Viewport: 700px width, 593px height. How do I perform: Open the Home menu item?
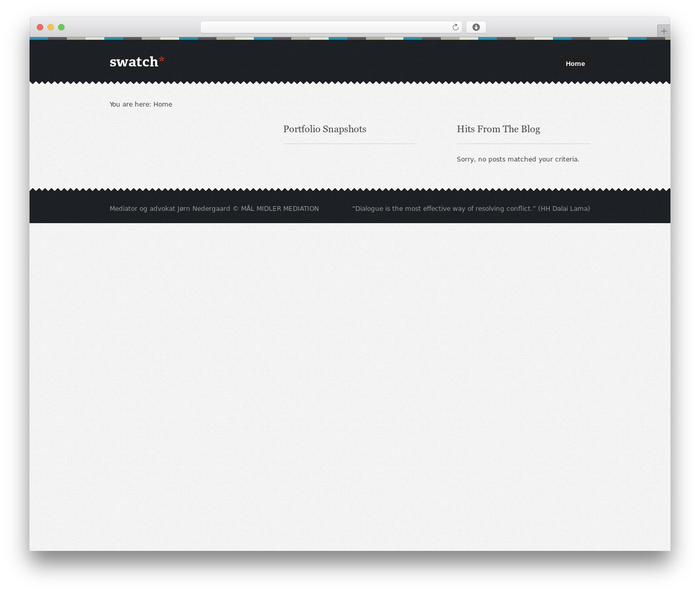tap(575, 63)
